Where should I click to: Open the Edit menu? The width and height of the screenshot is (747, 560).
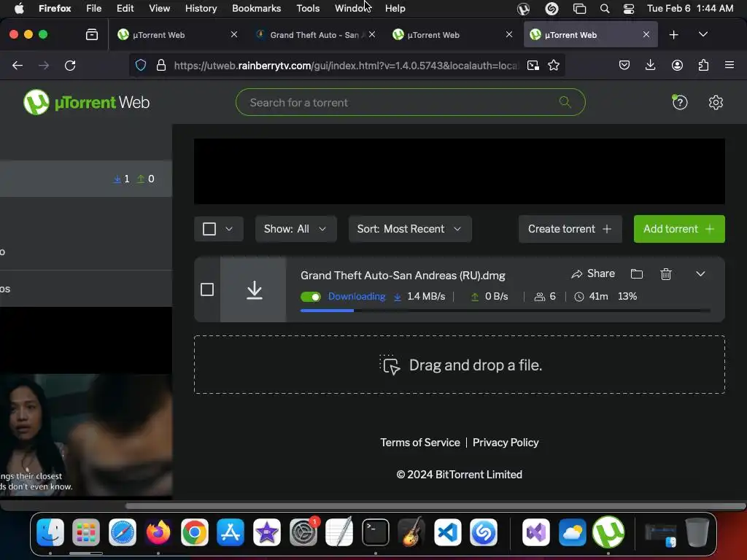pos(125,8)
